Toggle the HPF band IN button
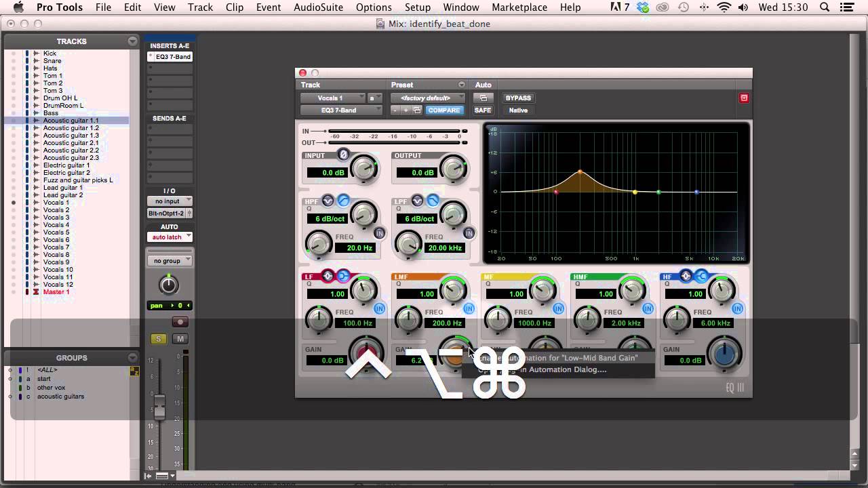Image resolution: width=868 pixels, height=488 pixels. (x=379, y=233)
